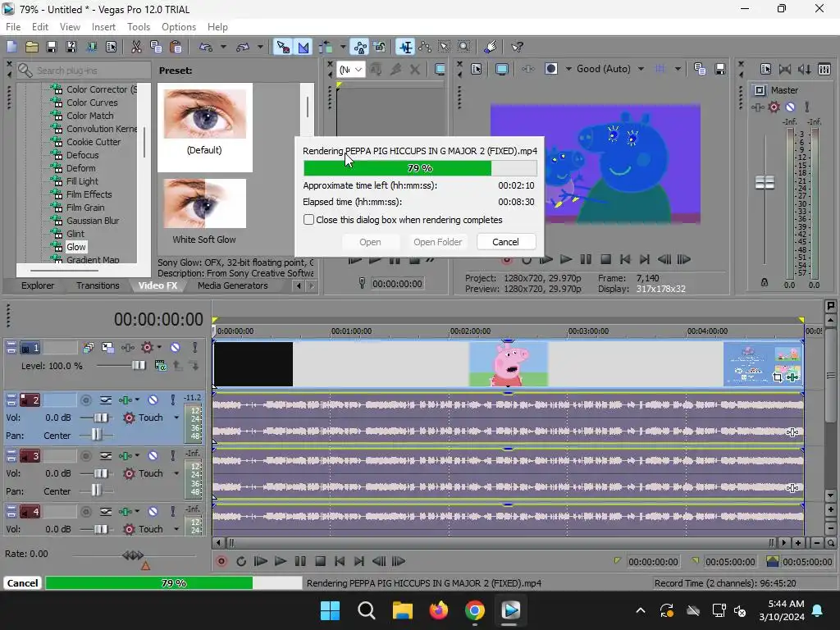Click the Paste clipboard icon
The width and height of the screenshot is (840, 630).
176,47
